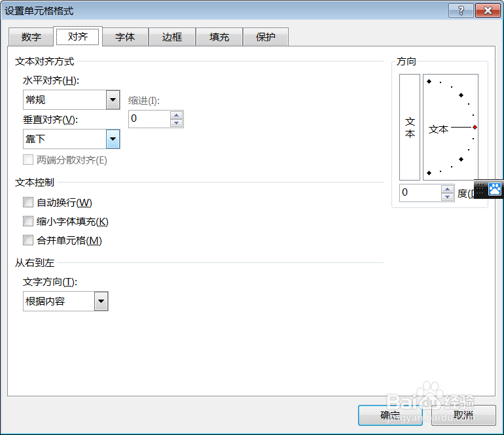Switch to the 字体 tab
This screenshot has height=435, width=504.
pos(125,37)
